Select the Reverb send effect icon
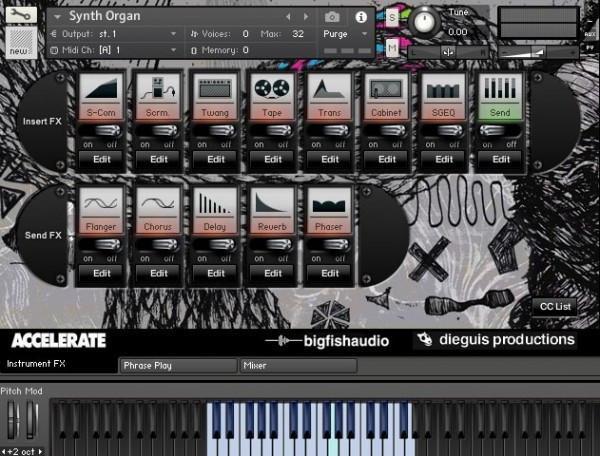The height and width of the screenshot is (456, 600). 272,210
